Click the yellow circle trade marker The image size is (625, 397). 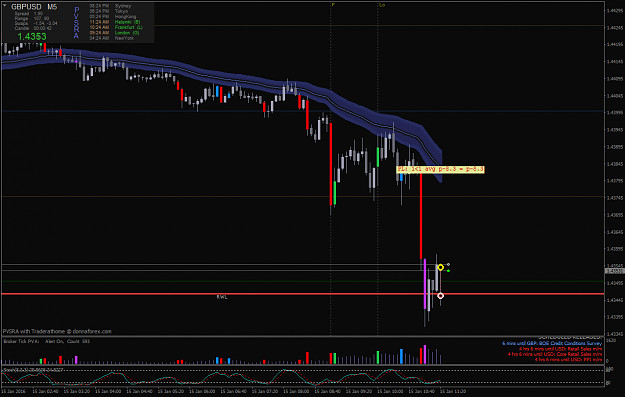tap(440, 267)
